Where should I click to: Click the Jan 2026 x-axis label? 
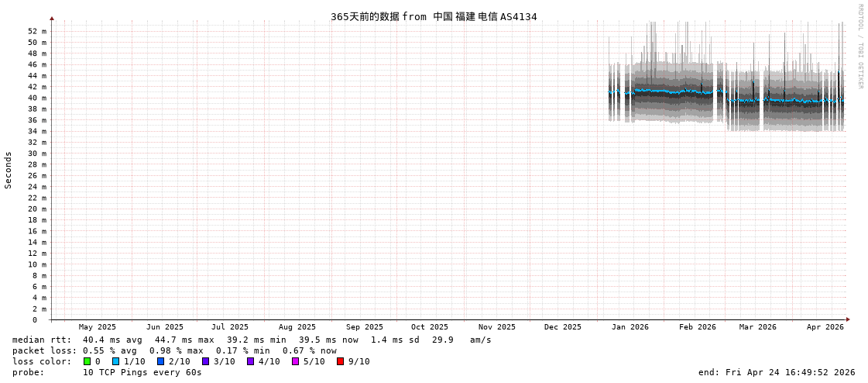coord(630,327)
